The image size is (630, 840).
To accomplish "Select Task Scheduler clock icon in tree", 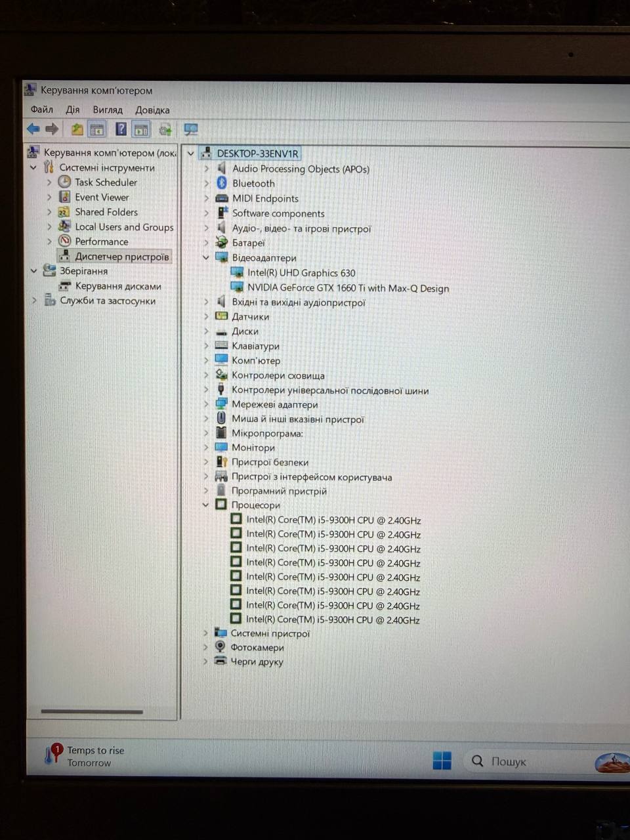I will coord(64,182).
